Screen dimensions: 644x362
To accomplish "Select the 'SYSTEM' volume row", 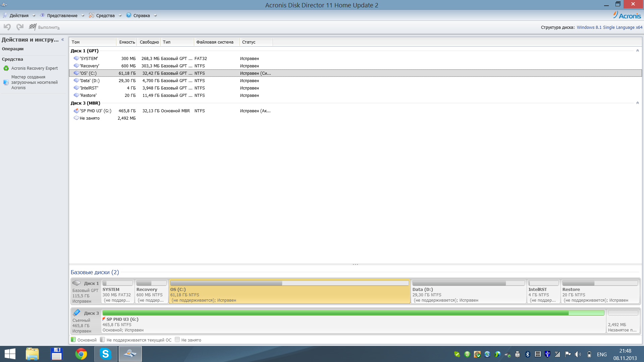I will point(355,58).
